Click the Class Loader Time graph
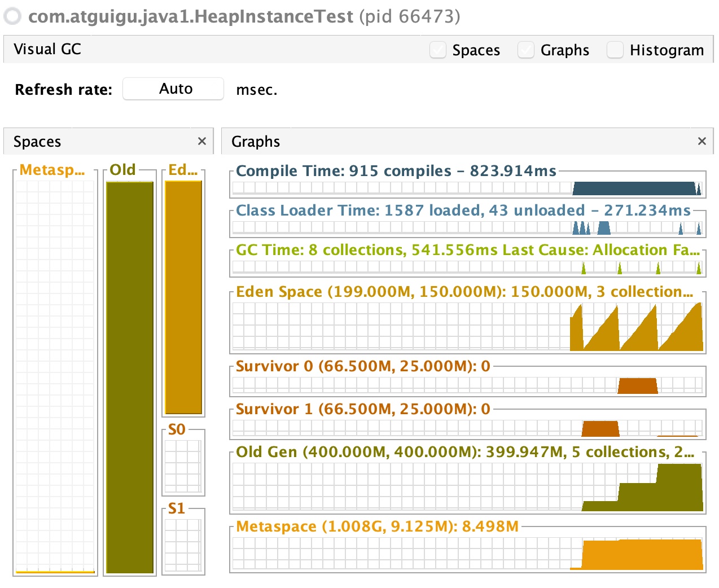Viewport: 719px width, 588px height. [467, 227]
